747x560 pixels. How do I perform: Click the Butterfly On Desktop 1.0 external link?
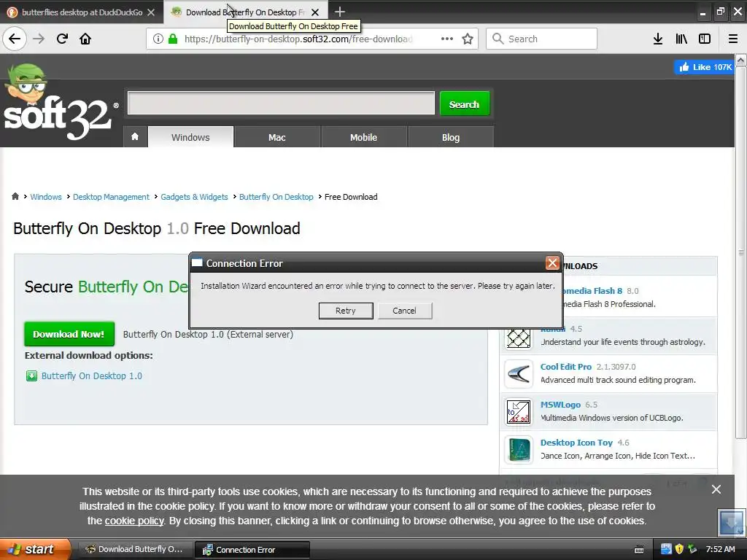(x=91, y=376)
